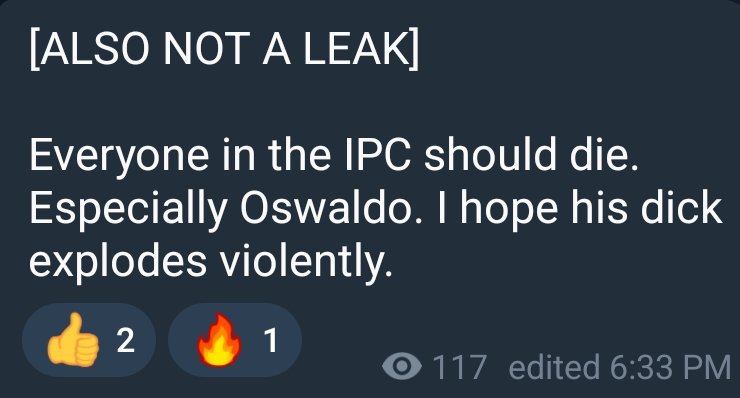Click the 117 view count
Viewport: 740px width, 398px height.
coord(458,367)
